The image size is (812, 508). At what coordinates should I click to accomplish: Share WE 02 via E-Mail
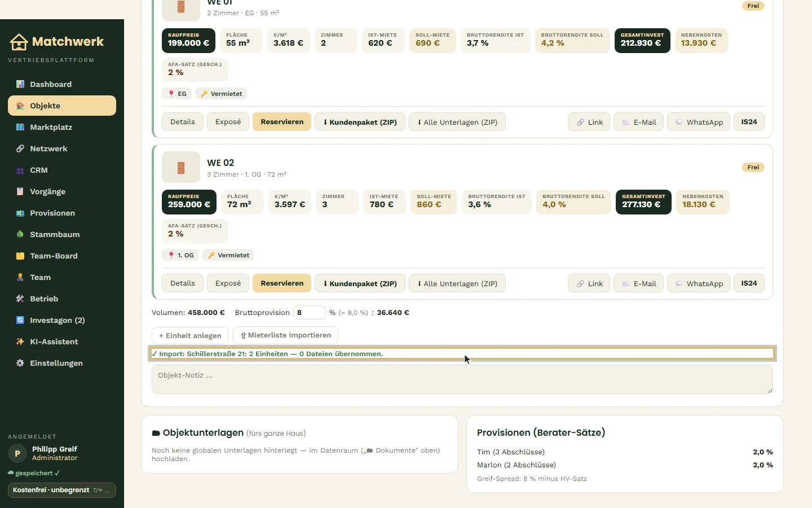(x=638, y=283)
